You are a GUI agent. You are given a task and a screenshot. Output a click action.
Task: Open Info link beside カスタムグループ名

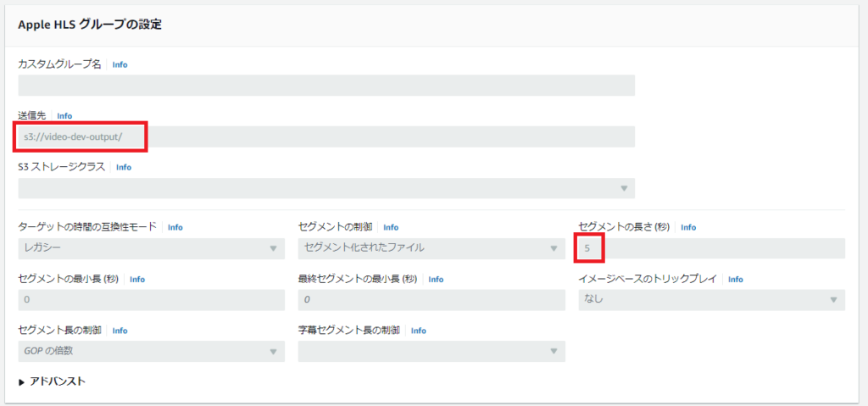point(120,64)
